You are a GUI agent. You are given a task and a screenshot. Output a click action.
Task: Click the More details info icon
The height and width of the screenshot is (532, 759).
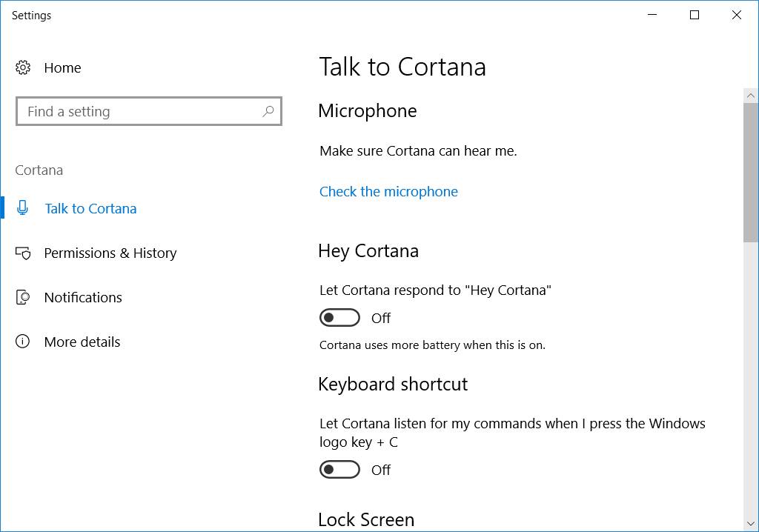pos(23,342)
